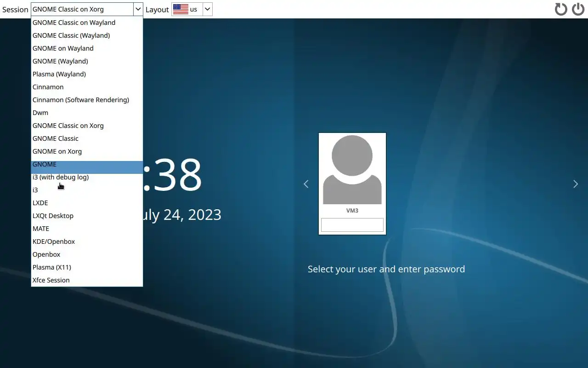Click the reboot icon in top bar
The height and width of the screenshot is (368, 588).
pyautogui.click(x=561, y=9)
